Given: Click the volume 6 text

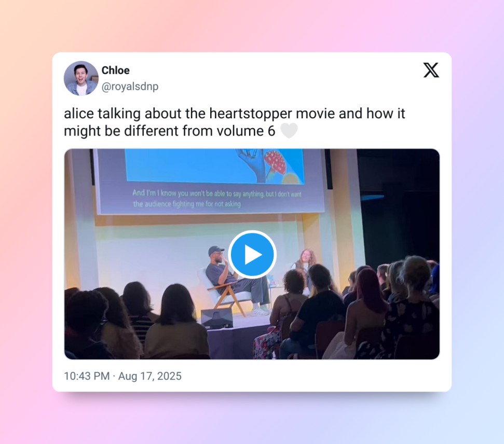Looking at the screenshot, I should pyautogui.click(x=246, y=131).
